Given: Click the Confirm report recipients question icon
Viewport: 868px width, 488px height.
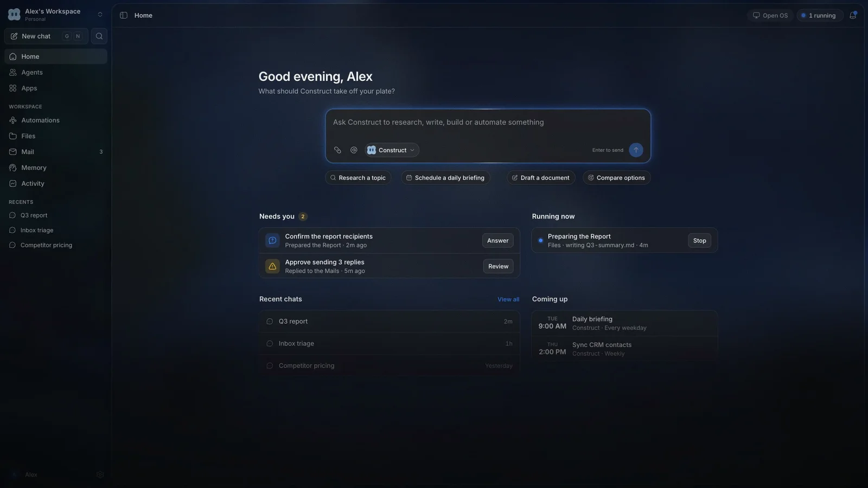Looking at the screenshot, I should click(x=272, y=241).
